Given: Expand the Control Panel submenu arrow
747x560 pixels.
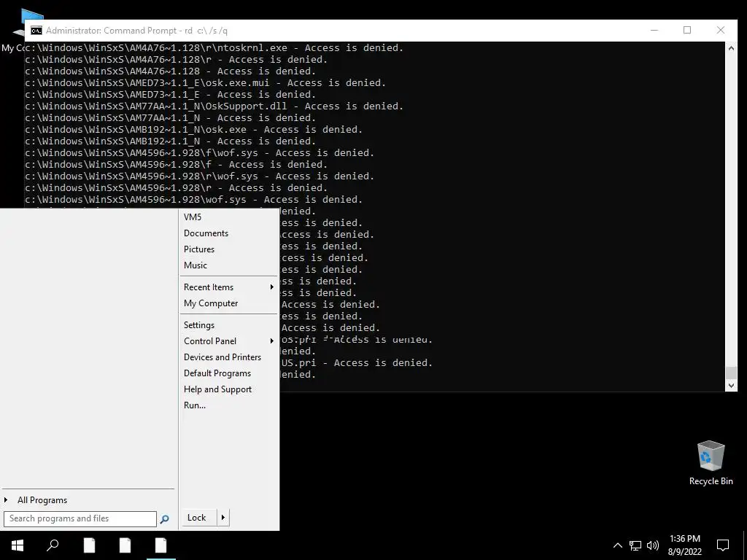Looking at the screenshot, I should pyautogui.click(x=271, y=341).
